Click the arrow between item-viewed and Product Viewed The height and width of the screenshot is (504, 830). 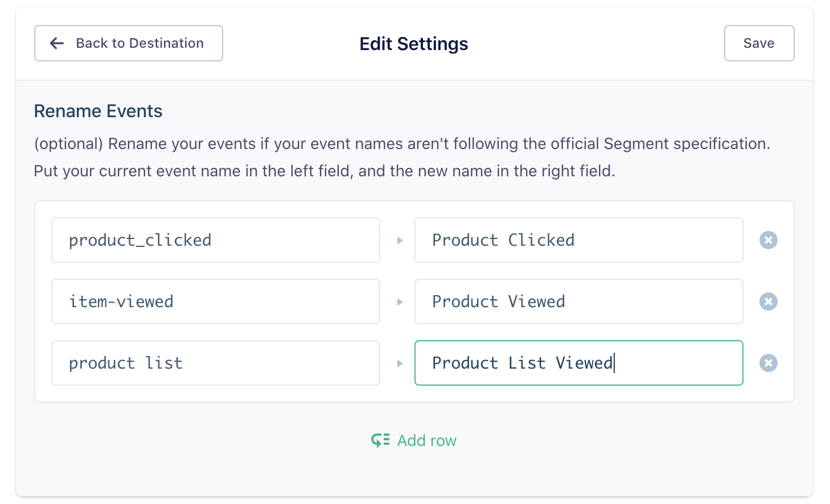pos(400,302)
